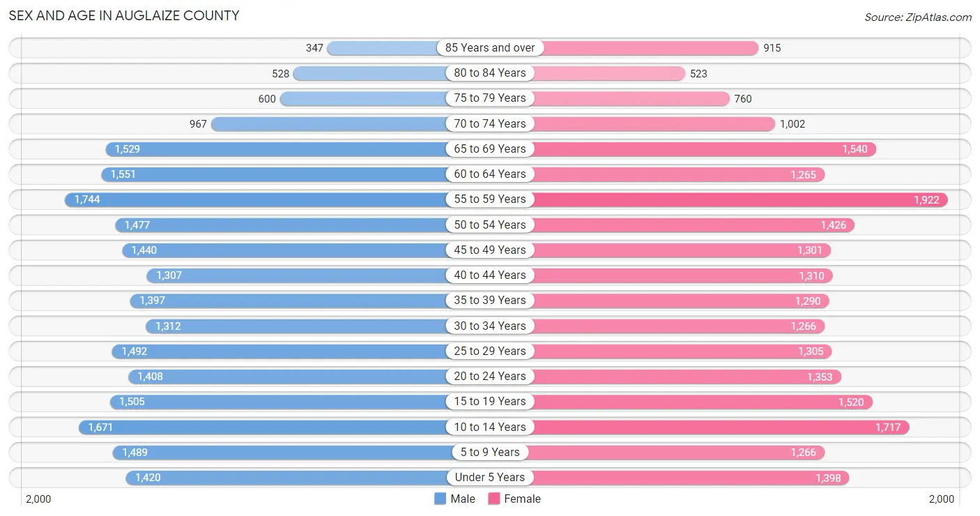
Task: Click the male bar showing 967
Action: coord(330,123)
